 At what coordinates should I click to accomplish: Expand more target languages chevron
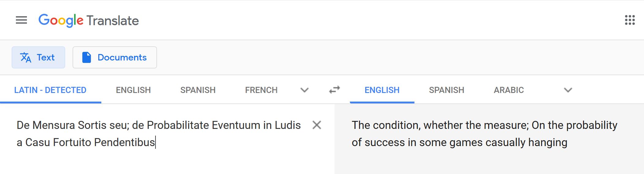click(568, 90)
